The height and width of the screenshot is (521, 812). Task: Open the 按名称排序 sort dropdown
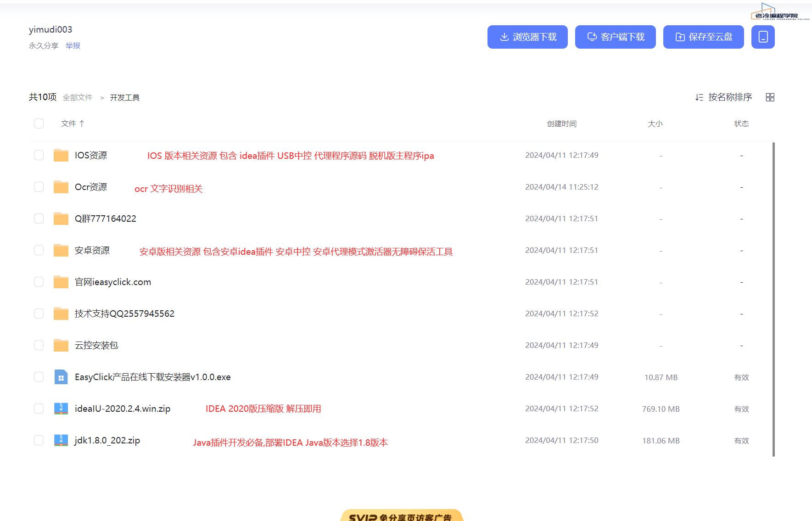tap(724, 97)
